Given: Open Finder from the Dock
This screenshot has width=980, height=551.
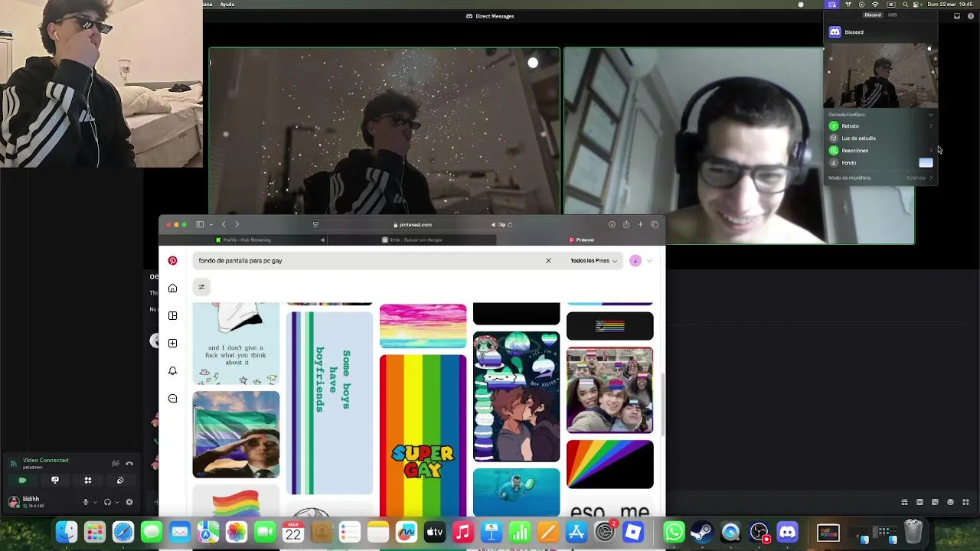Looking at the screenshot, I should click(x=67, y=531).
